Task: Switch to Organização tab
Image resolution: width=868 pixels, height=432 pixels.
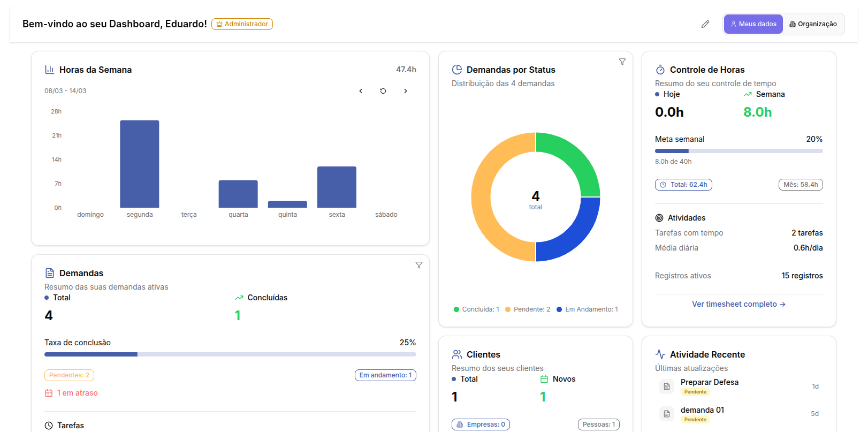Action: coord(813,24)
